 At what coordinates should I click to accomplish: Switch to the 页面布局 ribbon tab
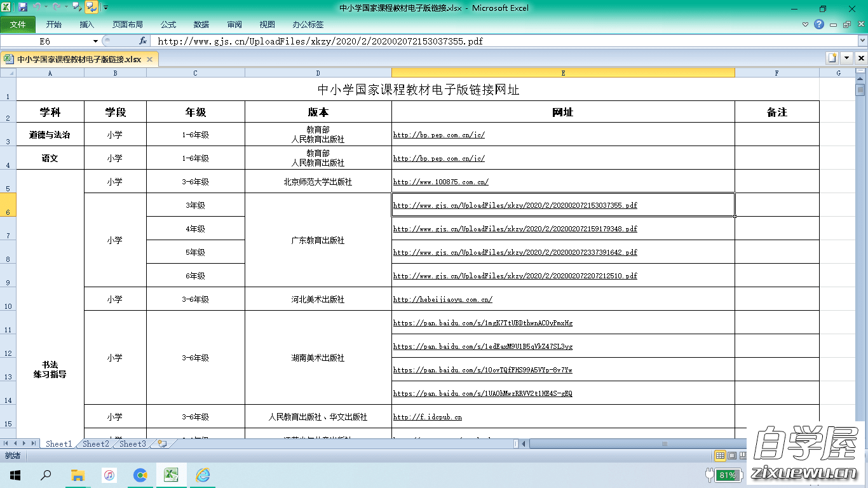pos(128,24)
